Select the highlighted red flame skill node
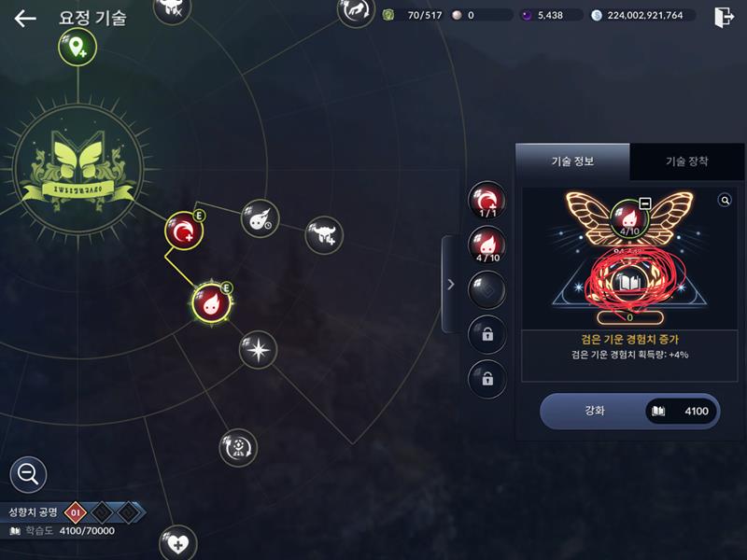The image size is (747, 560). pos(212,302)
